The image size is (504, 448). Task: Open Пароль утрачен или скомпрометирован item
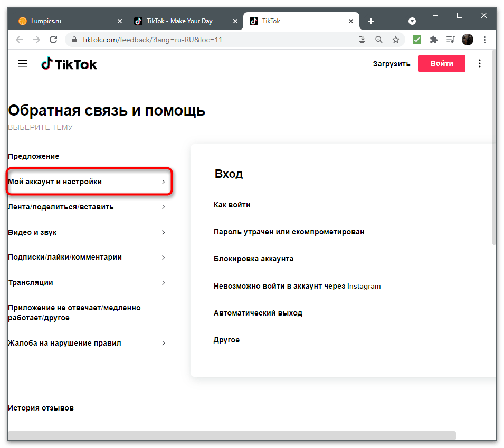pos(289,232)
